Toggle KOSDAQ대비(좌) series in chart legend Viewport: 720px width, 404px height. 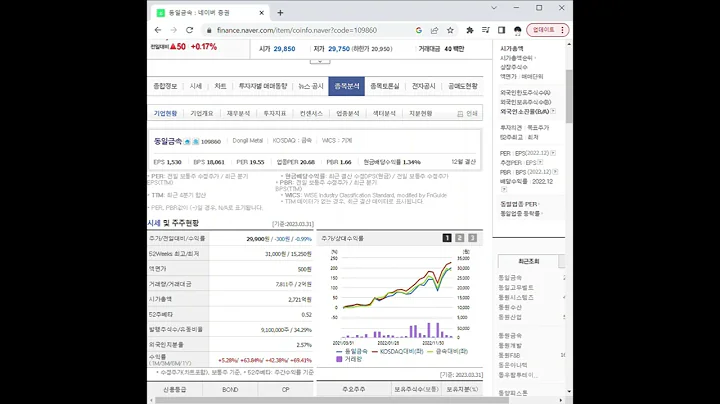(398, 351)
